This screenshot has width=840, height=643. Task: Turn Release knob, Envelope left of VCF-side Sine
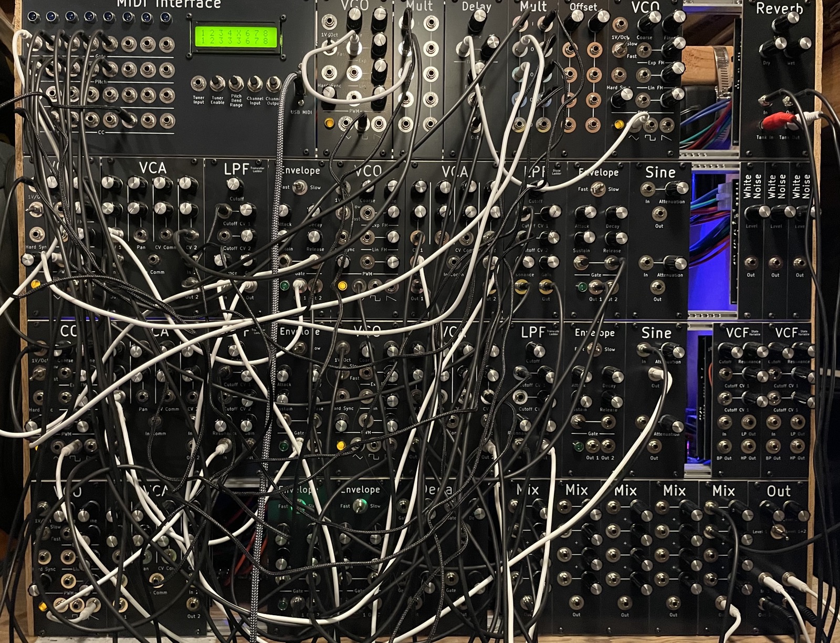pos(613,400)
